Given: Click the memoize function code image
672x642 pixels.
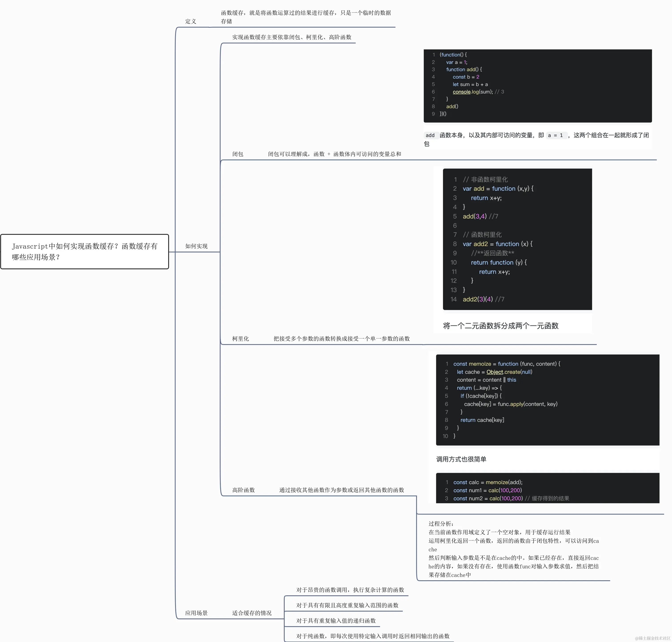Looking at the screenshot, I should point(547,400).
